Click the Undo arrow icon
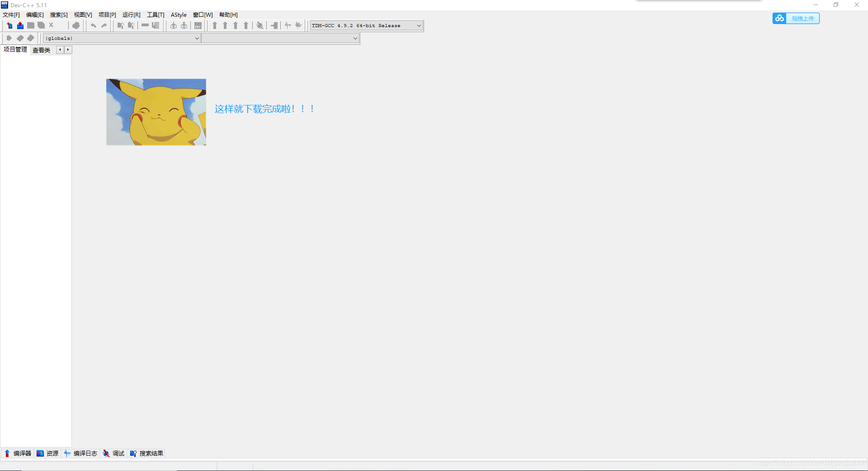This screenshot has width=868, height=471. (x=93, y=25)
